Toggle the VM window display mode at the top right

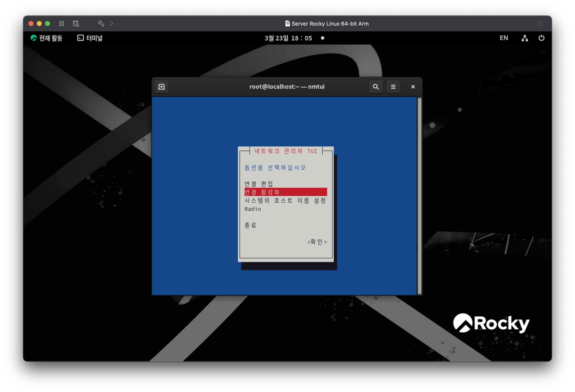click(x=540, y=24)
